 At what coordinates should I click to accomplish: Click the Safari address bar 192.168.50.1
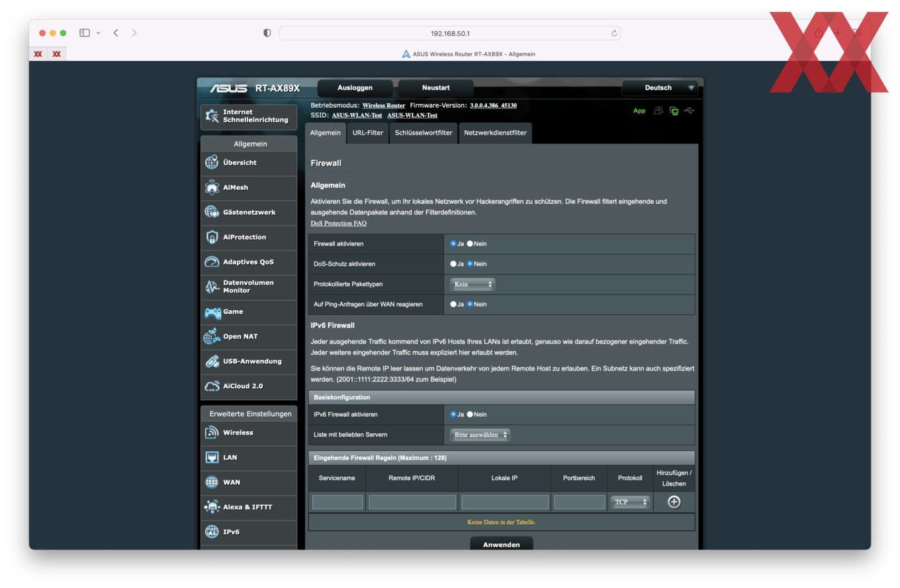pos(450,33)
